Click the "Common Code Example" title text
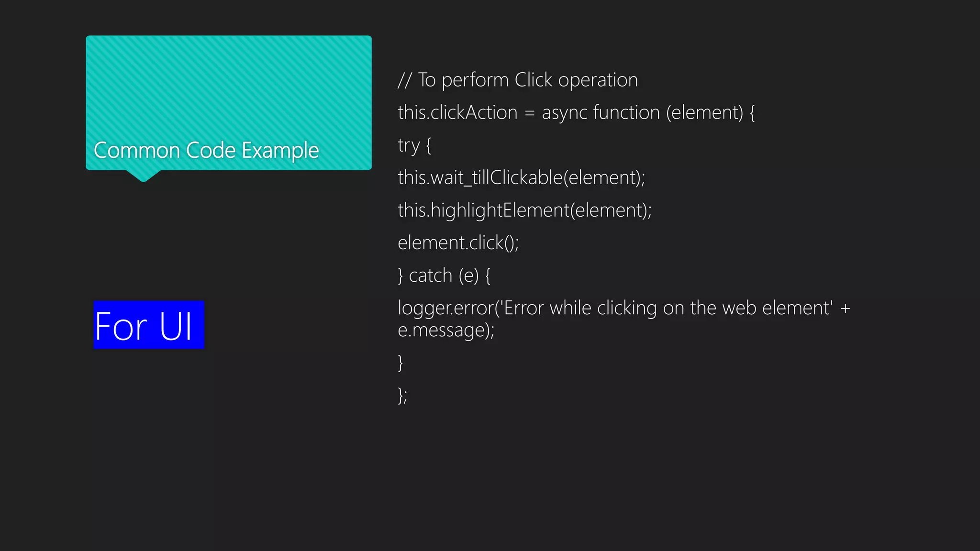The width and height of the screenshot is (980, 551). [x=206, y=150]
